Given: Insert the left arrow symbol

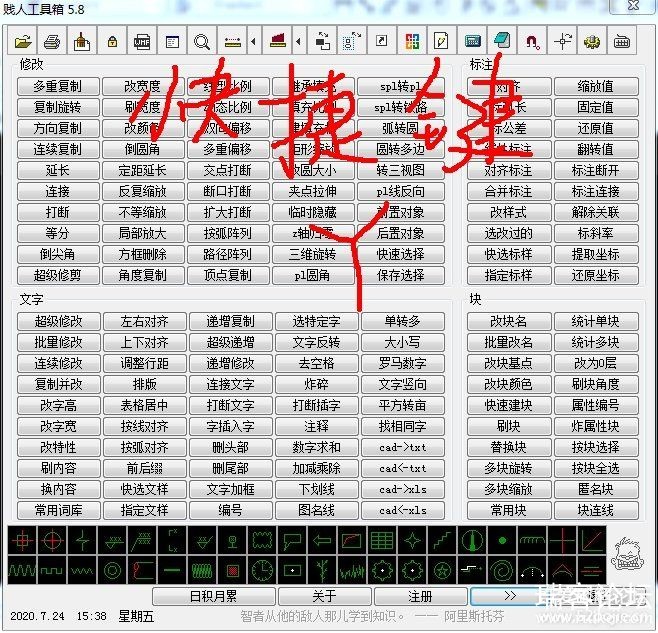Looking at the screenshot, I should 322,540.
